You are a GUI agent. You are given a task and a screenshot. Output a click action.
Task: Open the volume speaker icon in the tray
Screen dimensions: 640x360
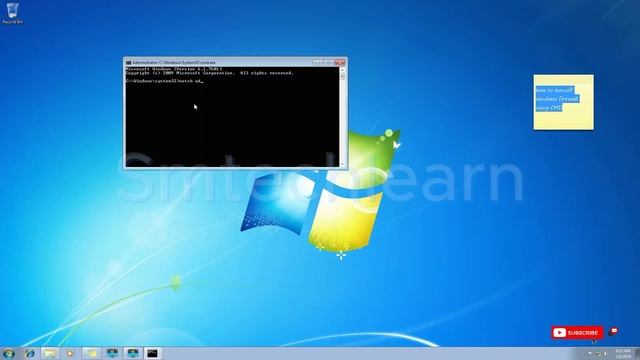click(606, 354)
